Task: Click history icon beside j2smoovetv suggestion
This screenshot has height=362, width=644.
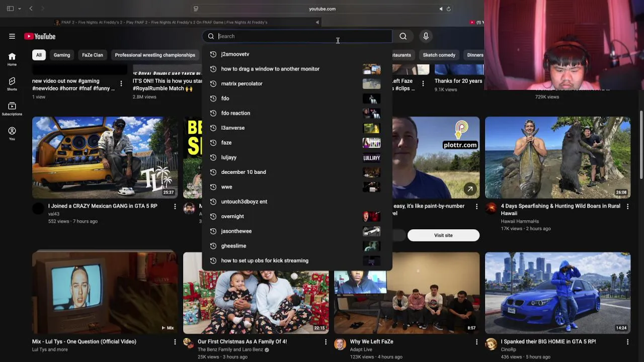Action: click(213, 54)
